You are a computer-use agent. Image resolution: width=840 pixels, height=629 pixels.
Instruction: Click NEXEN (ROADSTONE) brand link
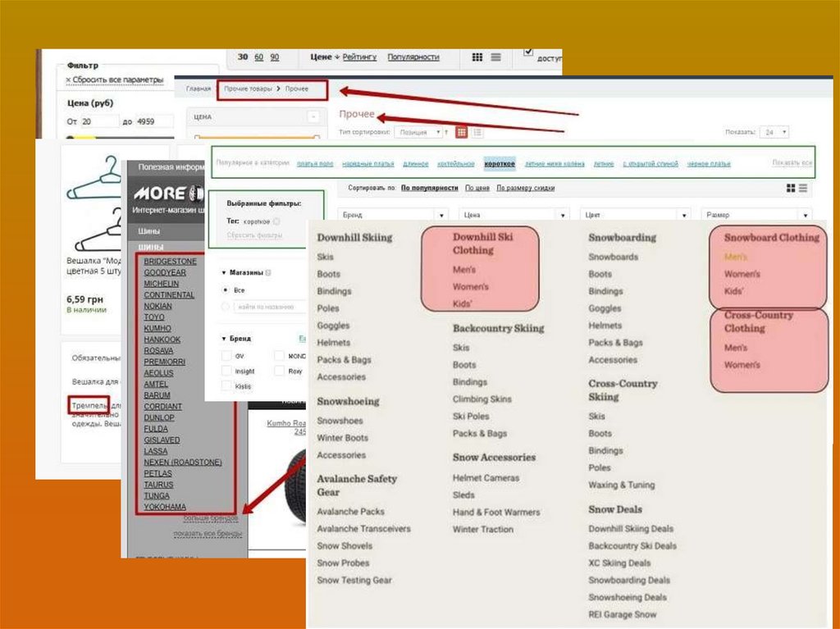tap(183, 463)
